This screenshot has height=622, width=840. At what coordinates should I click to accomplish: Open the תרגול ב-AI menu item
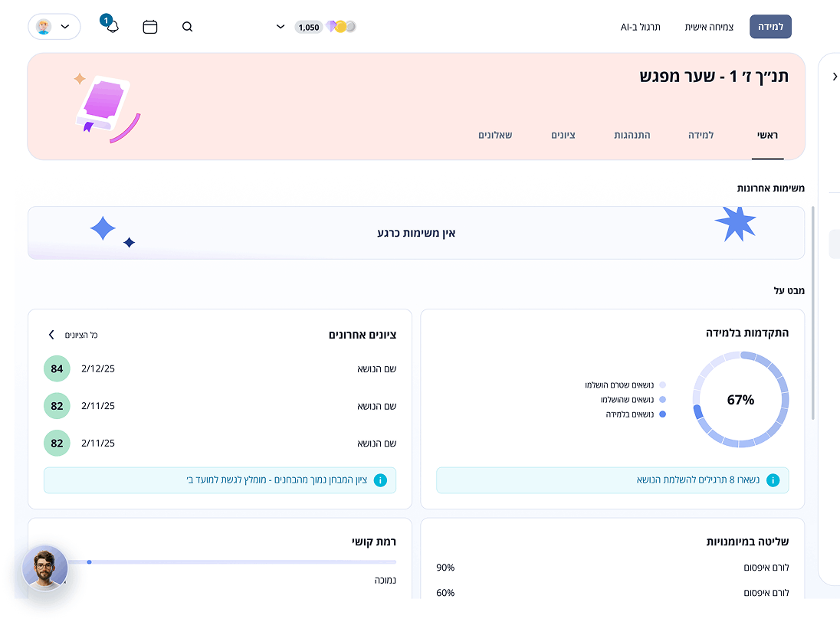pyautogui.click(x=640, y=27)
